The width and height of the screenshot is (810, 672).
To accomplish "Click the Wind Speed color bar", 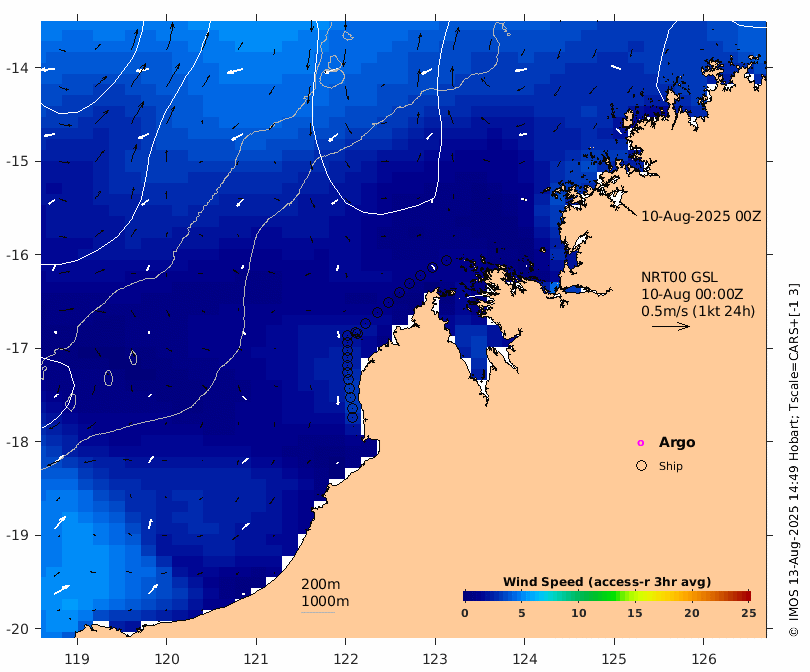I will coord(607,596).
